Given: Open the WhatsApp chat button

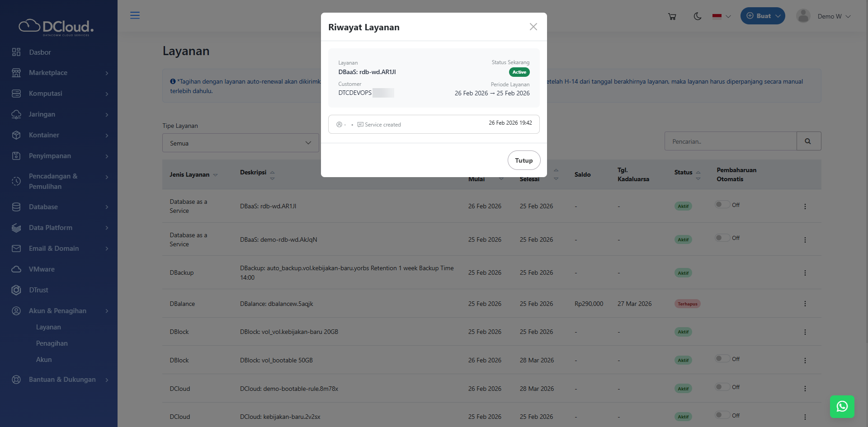Looking at the screenshot, I should tap(842, 407).
